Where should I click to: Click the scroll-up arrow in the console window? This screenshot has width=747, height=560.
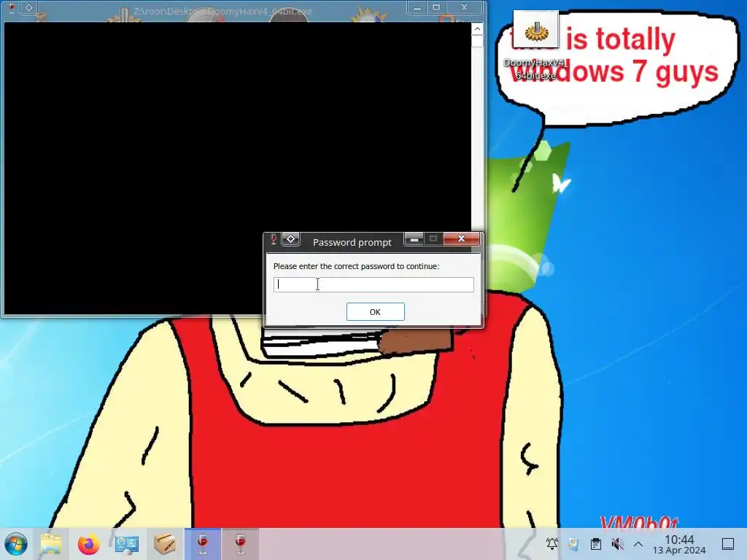[477, 29]
